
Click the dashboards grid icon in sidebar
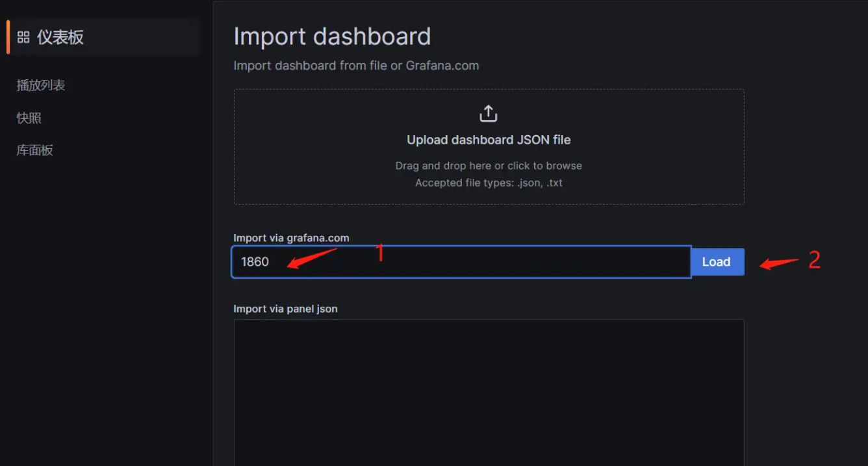click(x=23, y=37)
